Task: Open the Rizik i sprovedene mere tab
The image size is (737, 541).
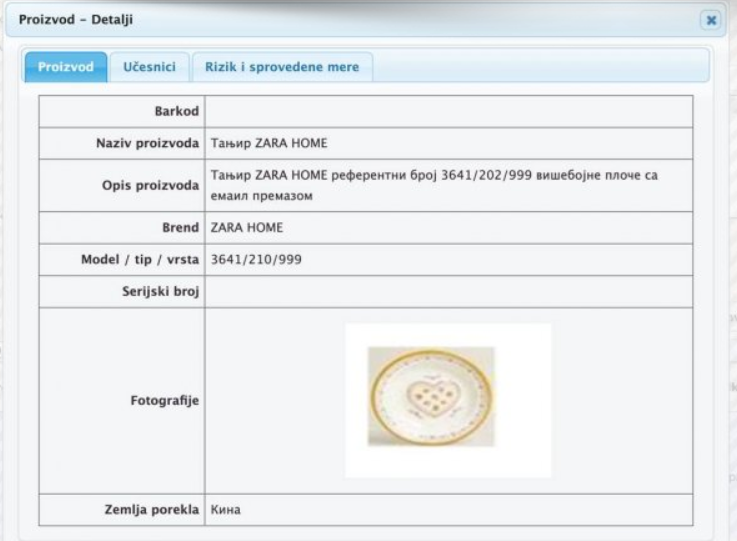Action: coord(282,67)
